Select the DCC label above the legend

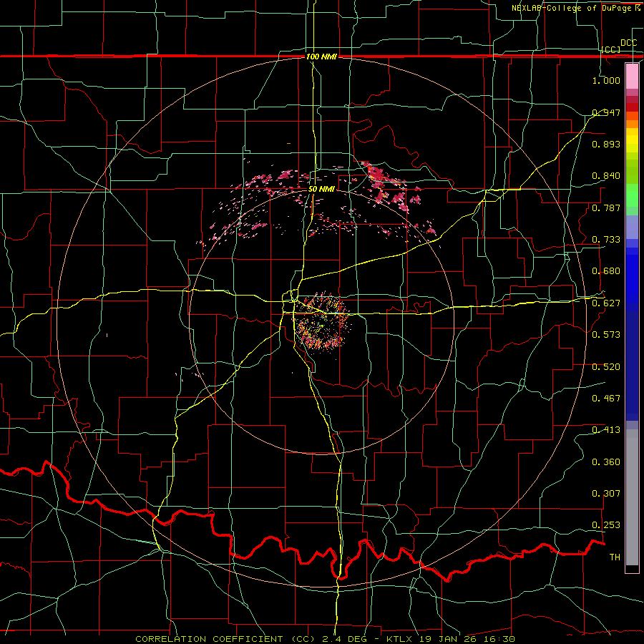coord(629,43)
